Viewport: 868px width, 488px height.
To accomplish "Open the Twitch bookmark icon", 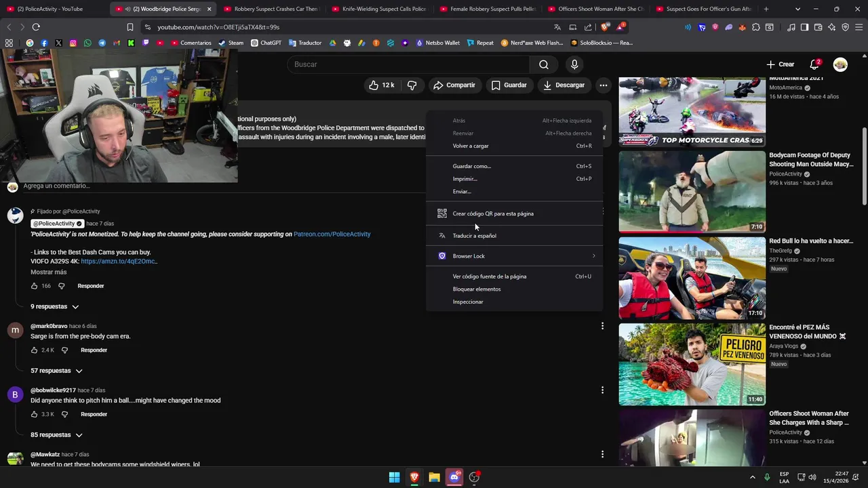I will coord(145,43).
